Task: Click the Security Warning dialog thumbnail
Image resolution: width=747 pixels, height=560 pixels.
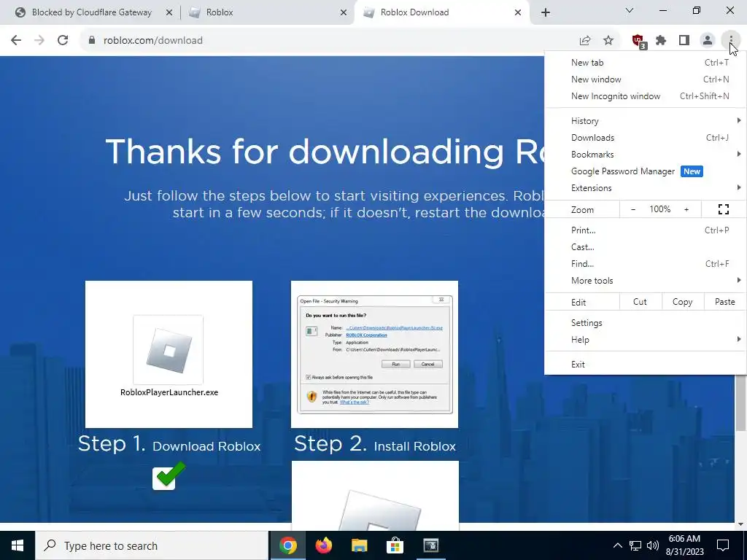Action: 374,354
